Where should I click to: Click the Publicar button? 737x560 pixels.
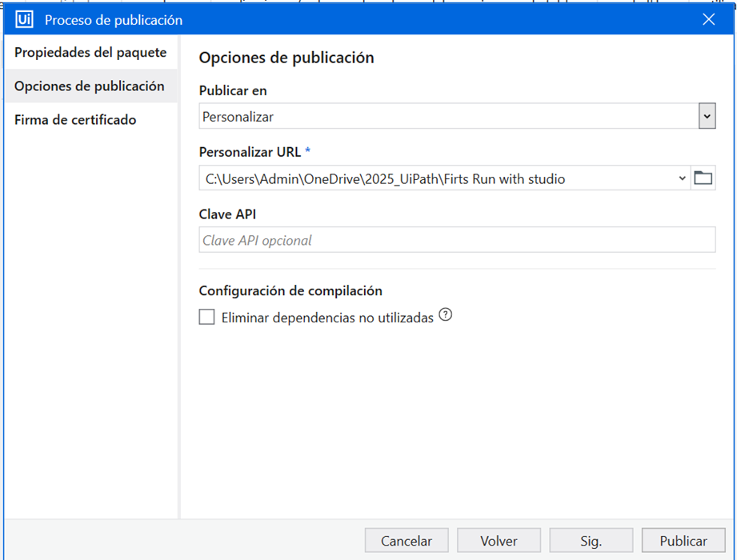[x=683, y=541]
